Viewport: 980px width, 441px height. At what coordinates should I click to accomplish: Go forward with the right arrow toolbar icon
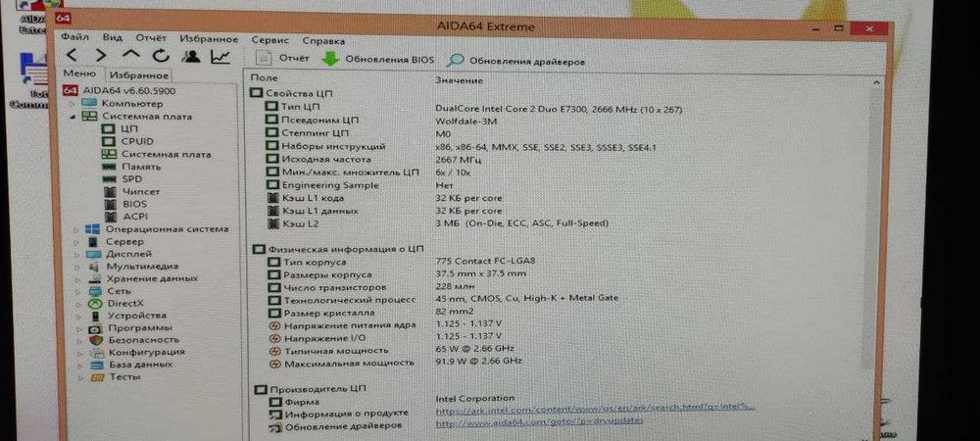coord(101,56)
